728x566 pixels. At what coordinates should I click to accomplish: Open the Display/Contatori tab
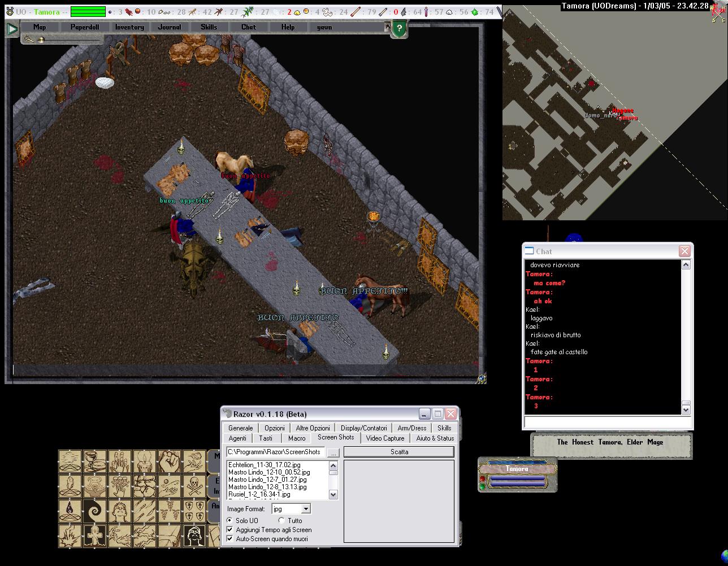click(x=364, y=428)
